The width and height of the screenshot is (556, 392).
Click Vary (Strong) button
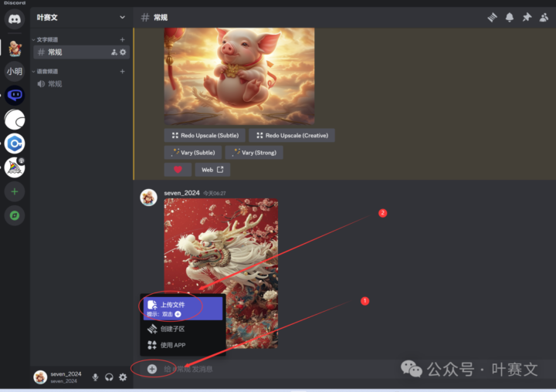point(254,153)
